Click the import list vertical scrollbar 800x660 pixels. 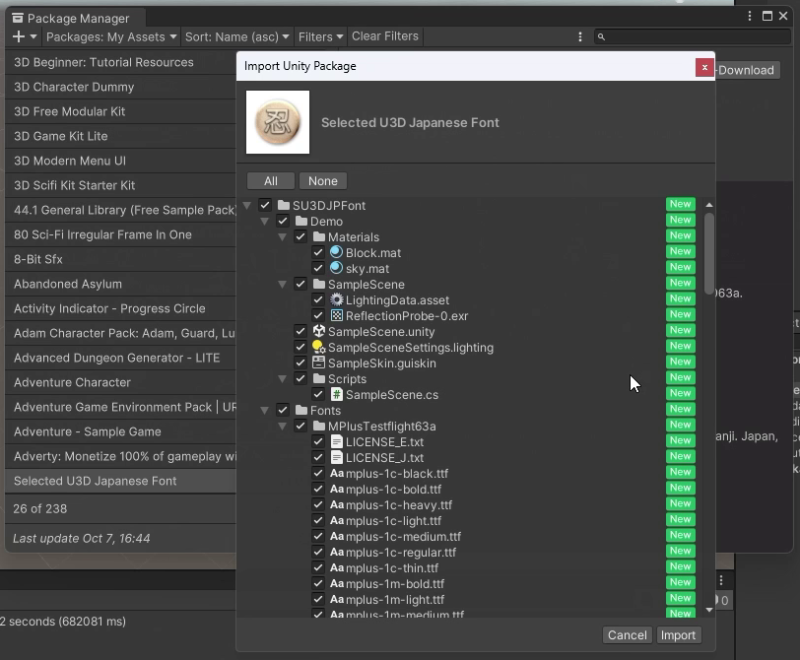[x=709, y=250]
